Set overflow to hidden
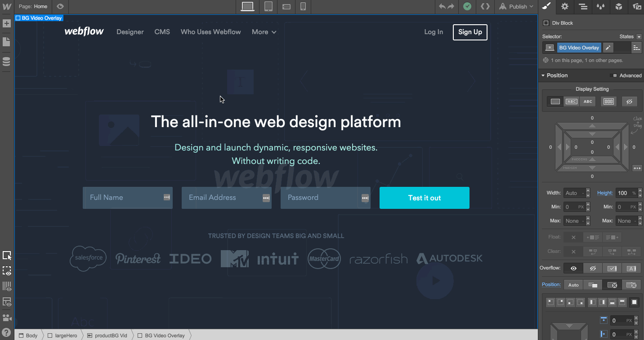This screenshot has width=644, height=340. click(x=593, y=268)
